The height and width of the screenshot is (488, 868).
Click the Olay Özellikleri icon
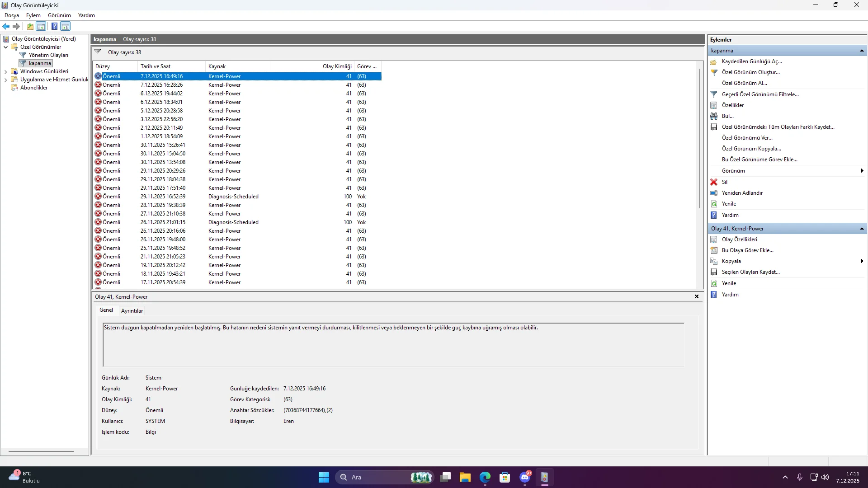pos(714,239)
